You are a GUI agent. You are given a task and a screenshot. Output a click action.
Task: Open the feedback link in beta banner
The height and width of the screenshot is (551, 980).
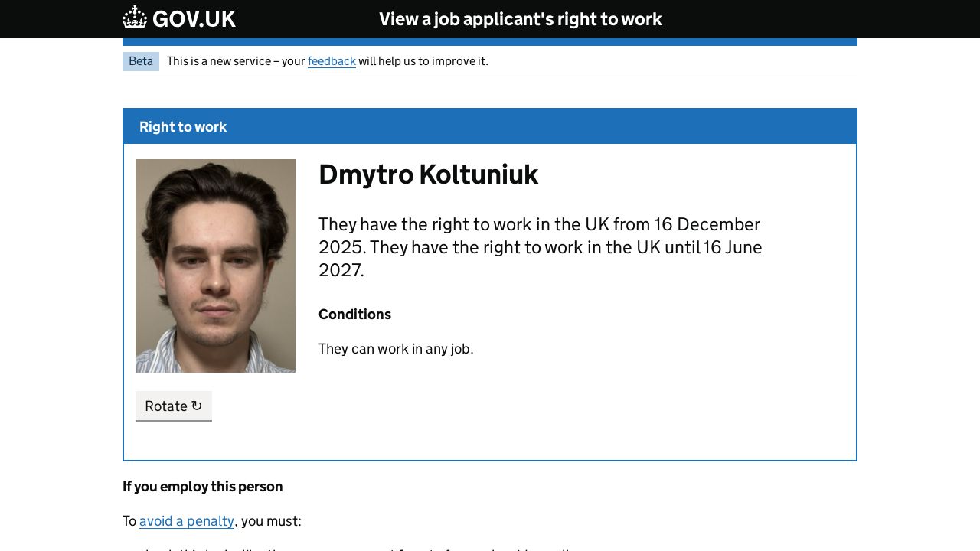point(332,61)
